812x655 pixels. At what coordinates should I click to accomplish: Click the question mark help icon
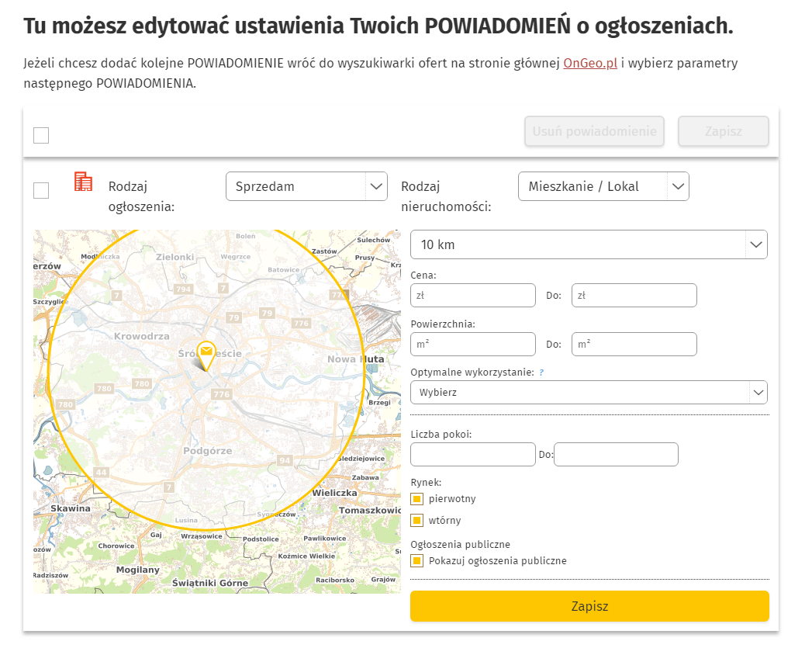tap(541, 373)
